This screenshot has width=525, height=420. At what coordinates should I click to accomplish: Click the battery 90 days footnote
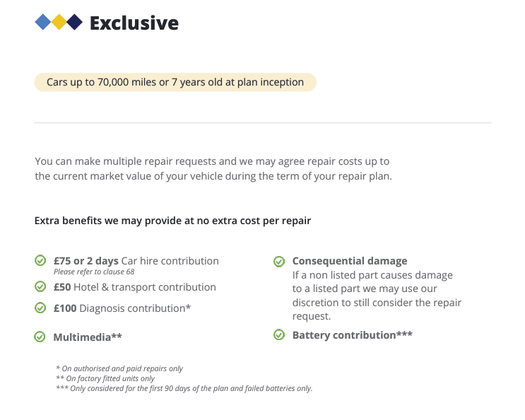184,388
